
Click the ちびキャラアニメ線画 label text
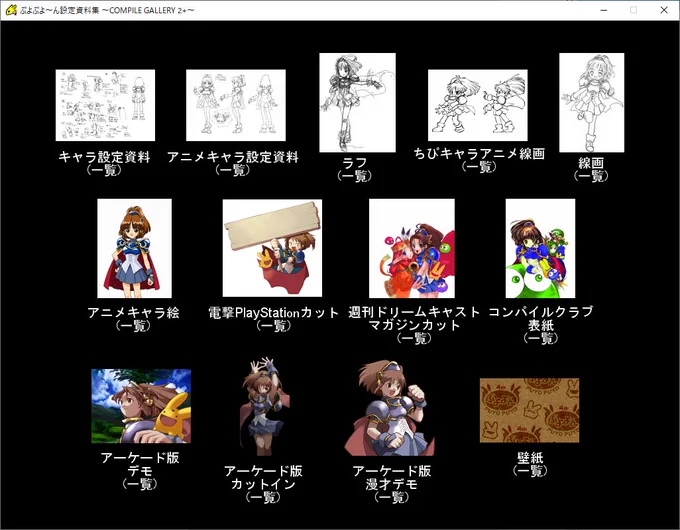[x=479, y=154]
